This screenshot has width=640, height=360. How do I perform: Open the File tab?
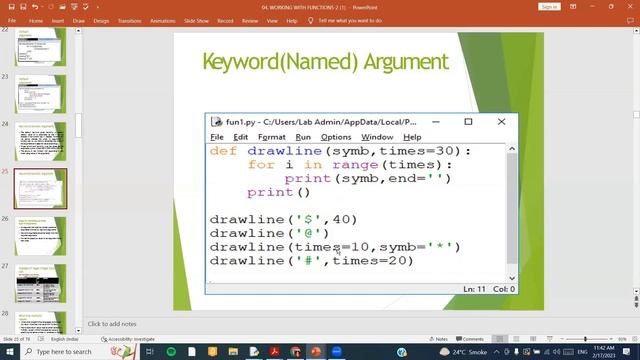[12, 20]
